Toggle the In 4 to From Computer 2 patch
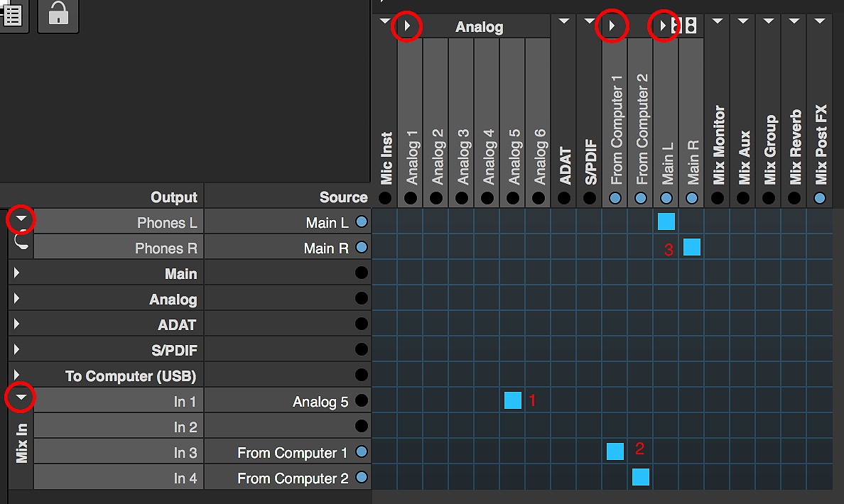Viewport: 844px width, 504px height. click(x=641, y=477)
